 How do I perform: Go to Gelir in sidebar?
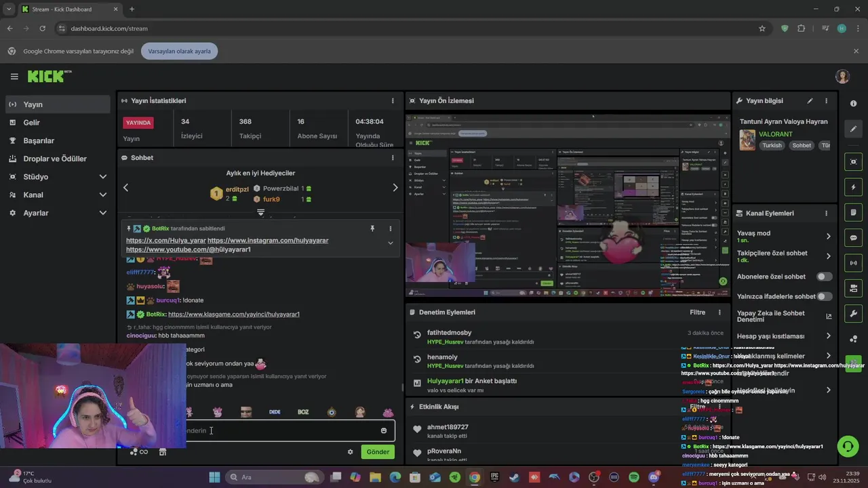[x=58, y=123]
